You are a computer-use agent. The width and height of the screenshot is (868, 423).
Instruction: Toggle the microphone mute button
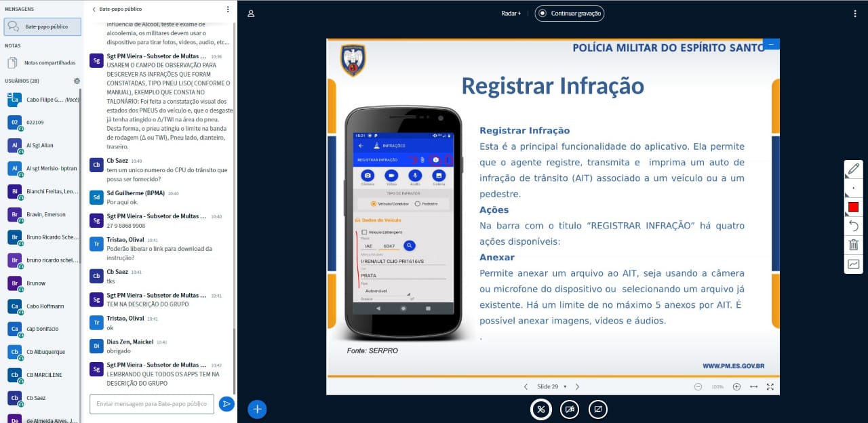click(540, 409)
